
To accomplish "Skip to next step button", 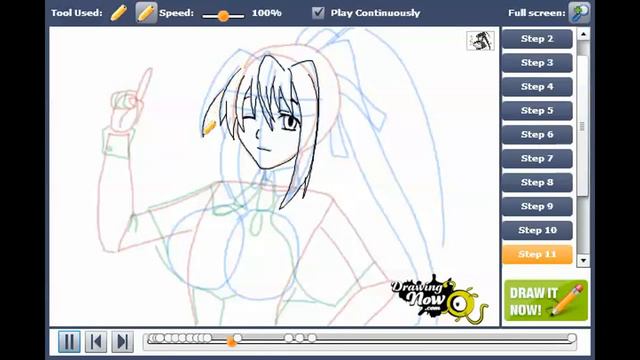I will (122, 341).
